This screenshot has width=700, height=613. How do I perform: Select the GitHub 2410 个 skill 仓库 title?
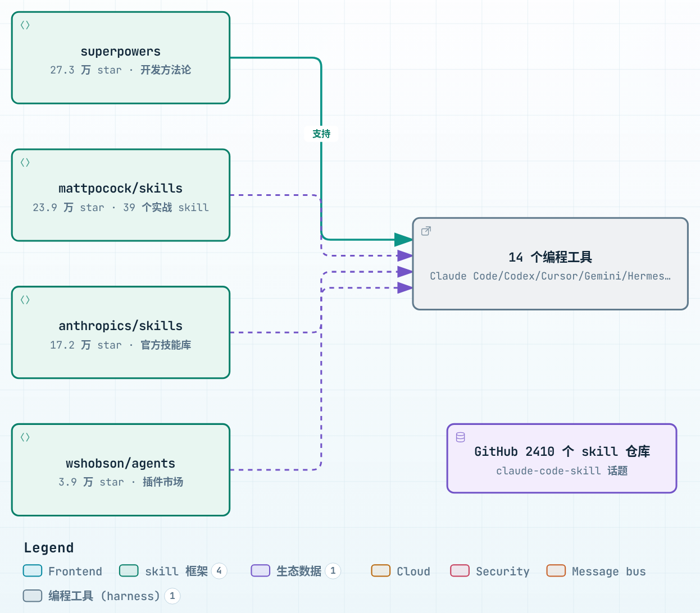click(562, 451)
